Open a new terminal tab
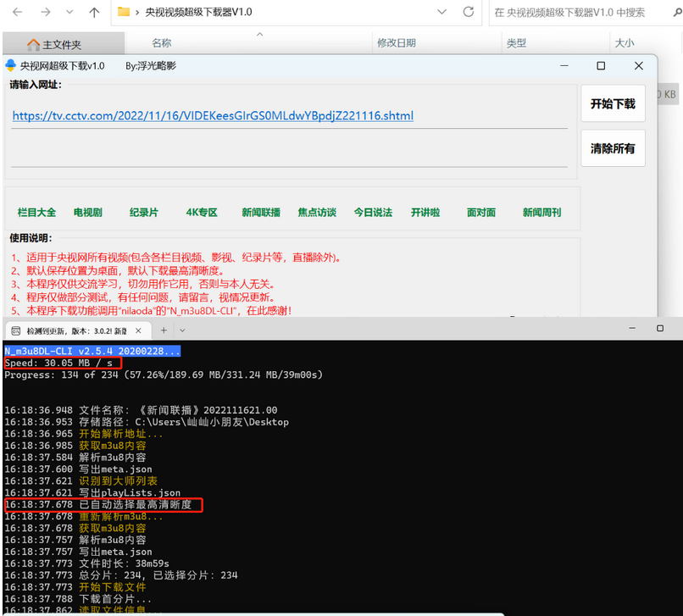Viewport: 683px width, 616px height. point(164,330)
